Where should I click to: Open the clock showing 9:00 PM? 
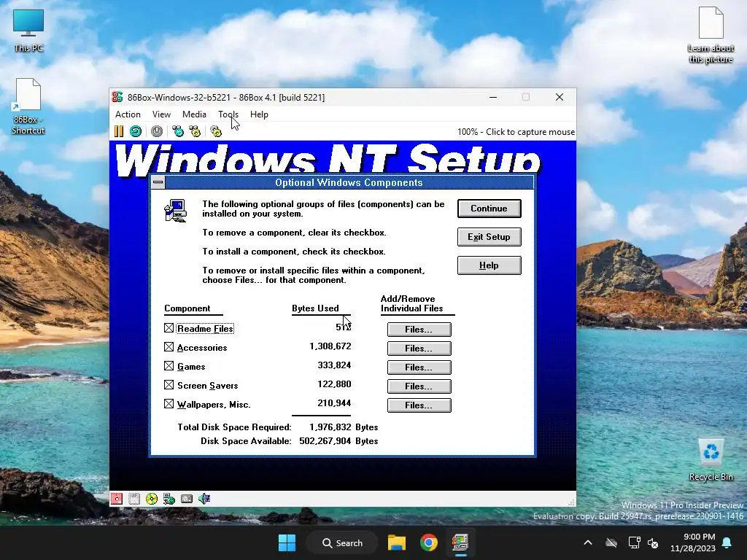point(693,542)
